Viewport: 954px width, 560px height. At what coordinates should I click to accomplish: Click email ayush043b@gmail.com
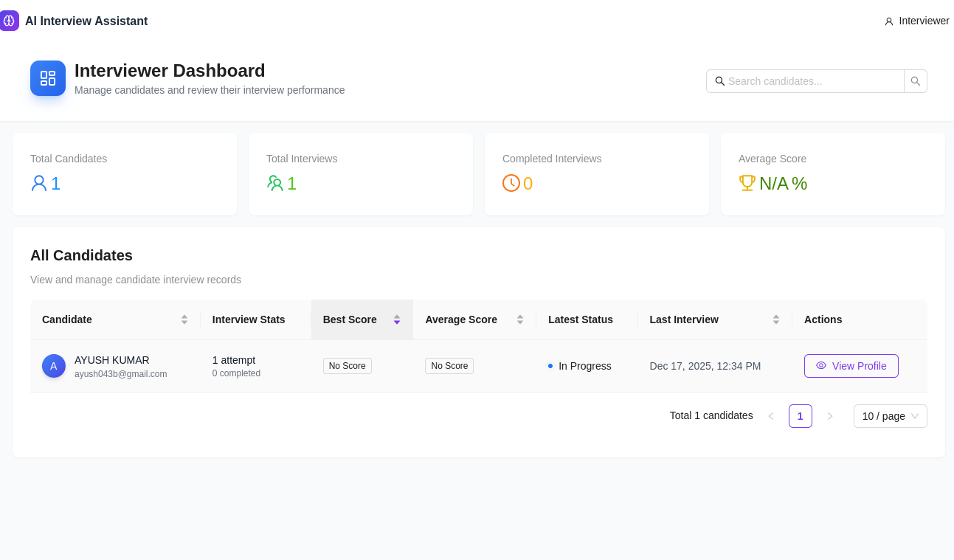[121, 374]
